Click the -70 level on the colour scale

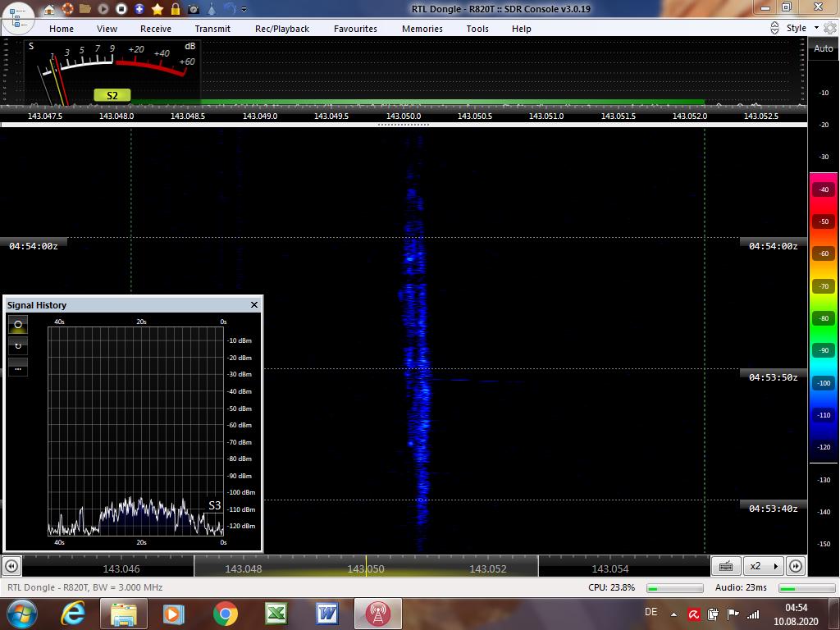[x=824, y=286]
